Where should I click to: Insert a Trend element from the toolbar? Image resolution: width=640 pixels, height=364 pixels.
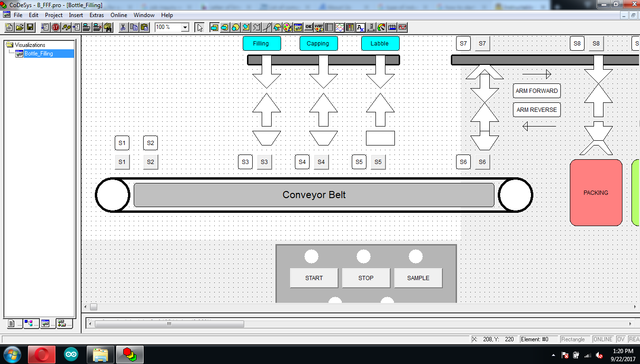[338, 27]
